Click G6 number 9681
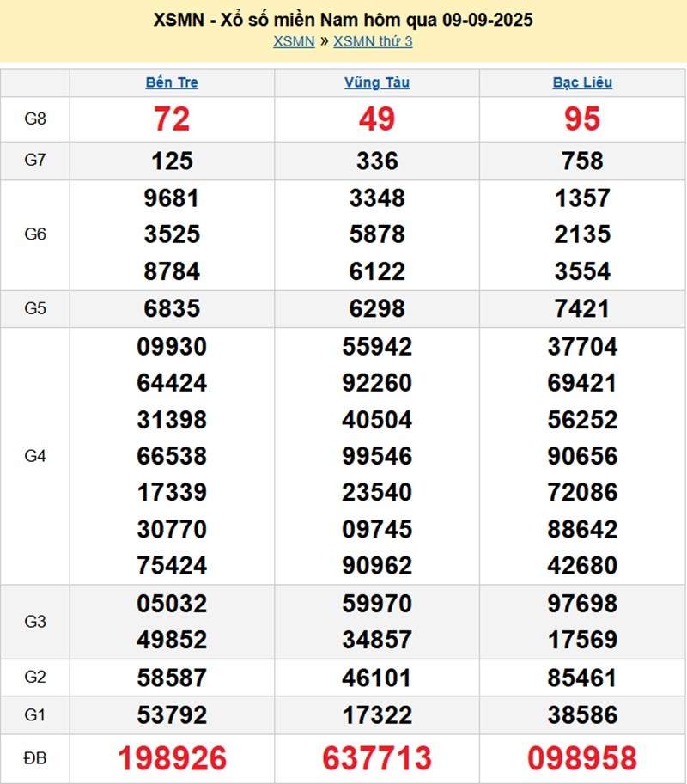Screen dimensions: 687x784 coord(172,198)
